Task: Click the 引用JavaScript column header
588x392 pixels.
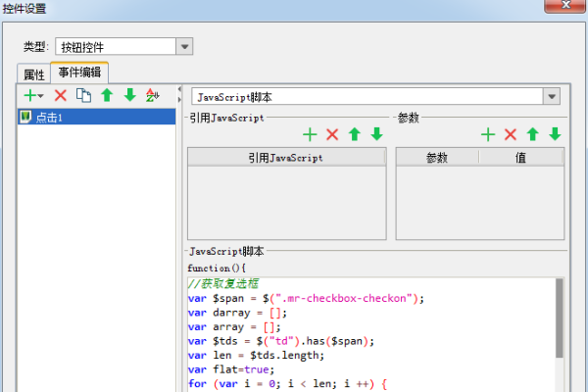Action: click(x=285, y=157)
